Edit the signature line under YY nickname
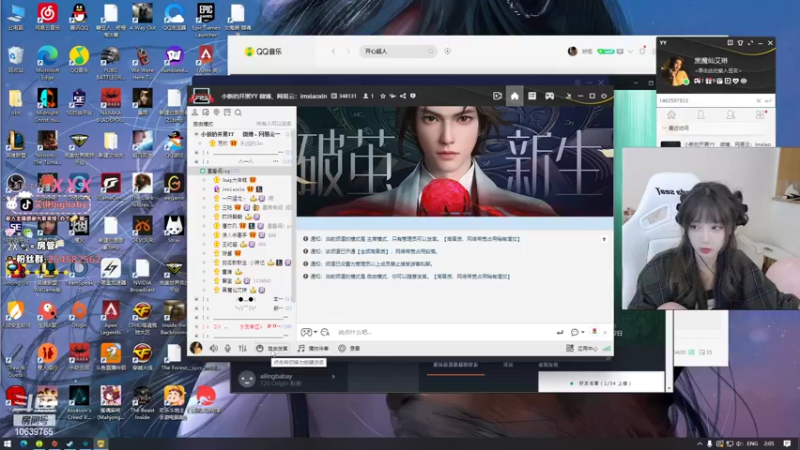This screenshot has height=450, width=800. click(x=718, y=70)
